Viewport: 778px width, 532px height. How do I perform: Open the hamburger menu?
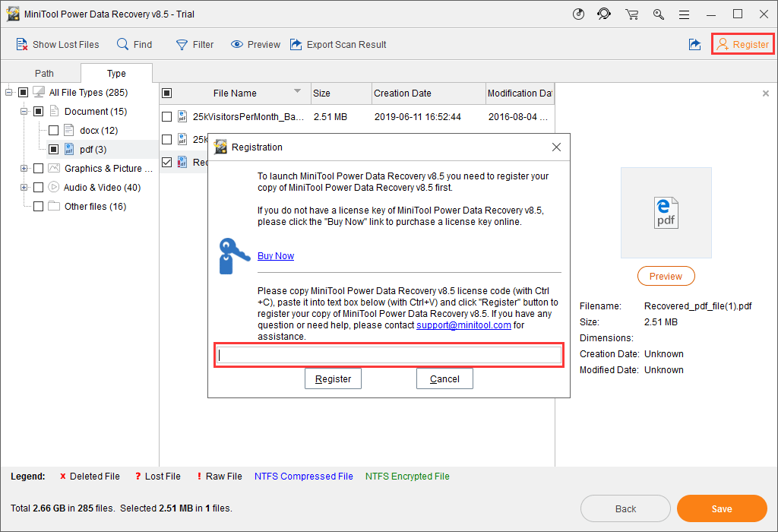[685, 14]
